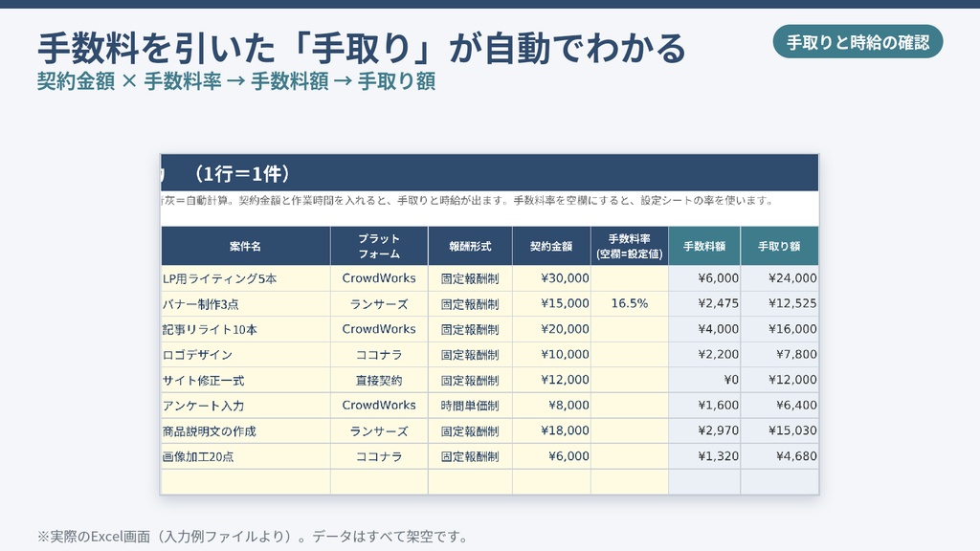Click the slide title 手数料を引いた「手取り」が自動でわかる
This screenshot has height=551, width=980.
pyautogui.click(x=362, y=48)
